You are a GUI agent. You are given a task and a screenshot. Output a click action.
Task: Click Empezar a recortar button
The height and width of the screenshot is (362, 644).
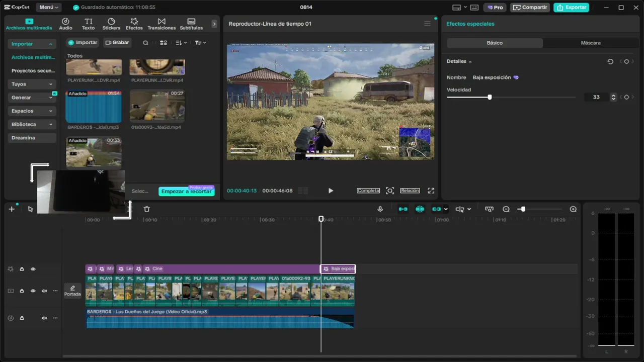coord(187,192)
